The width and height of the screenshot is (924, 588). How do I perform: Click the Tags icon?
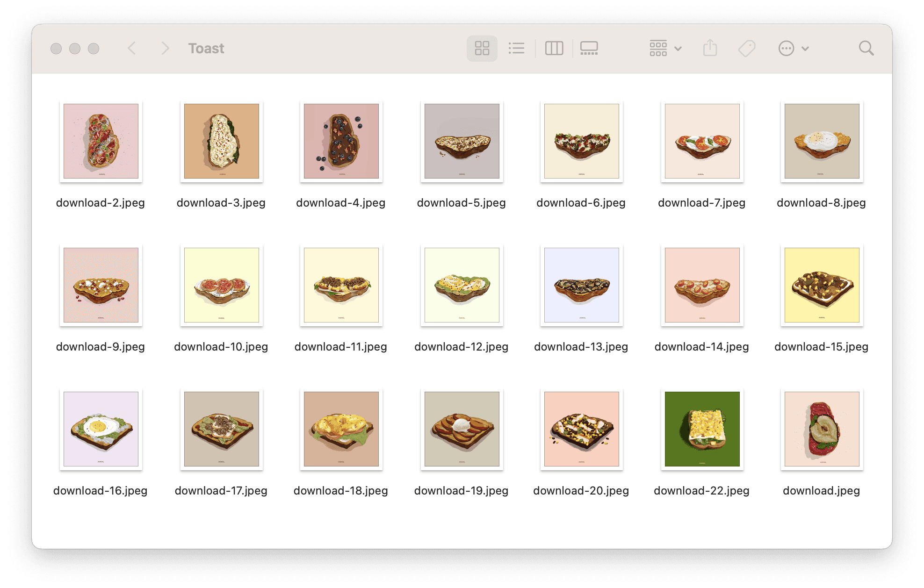click(746, 48)
